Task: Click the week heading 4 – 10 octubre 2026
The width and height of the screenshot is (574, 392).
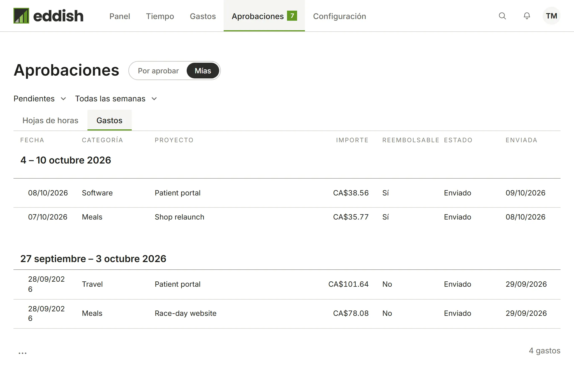Action: click(66, 160)
